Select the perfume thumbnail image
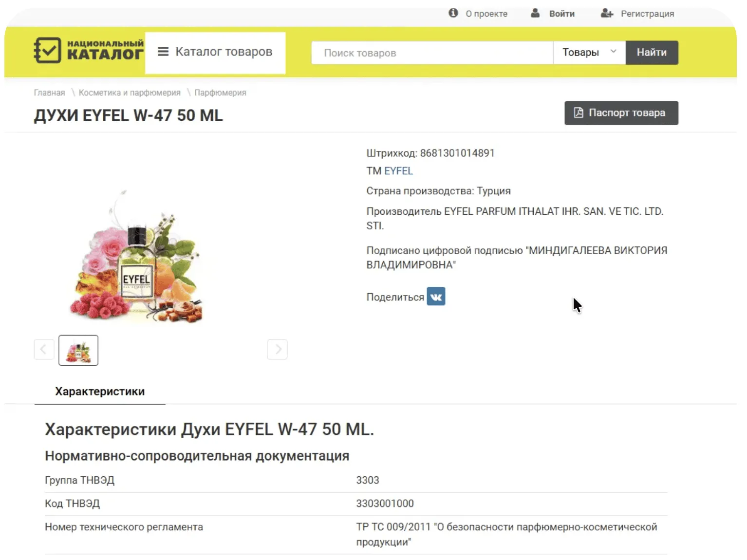The height and width of the screenshot is (560, 747). click(78, 350)
